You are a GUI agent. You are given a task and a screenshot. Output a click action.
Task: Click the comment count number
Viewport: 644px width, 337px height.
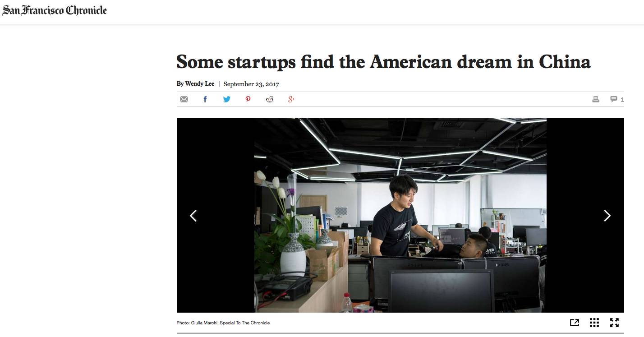(x=622, y=100)
